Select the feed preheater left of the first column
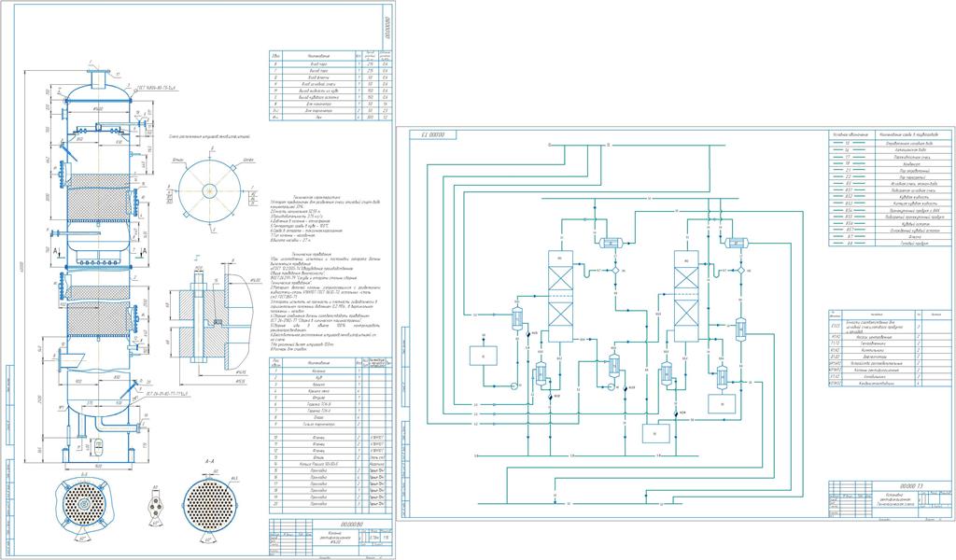Image resolution: width=956 pixels, height=560 pixels. pyautogui.click(x=517, y=316)
